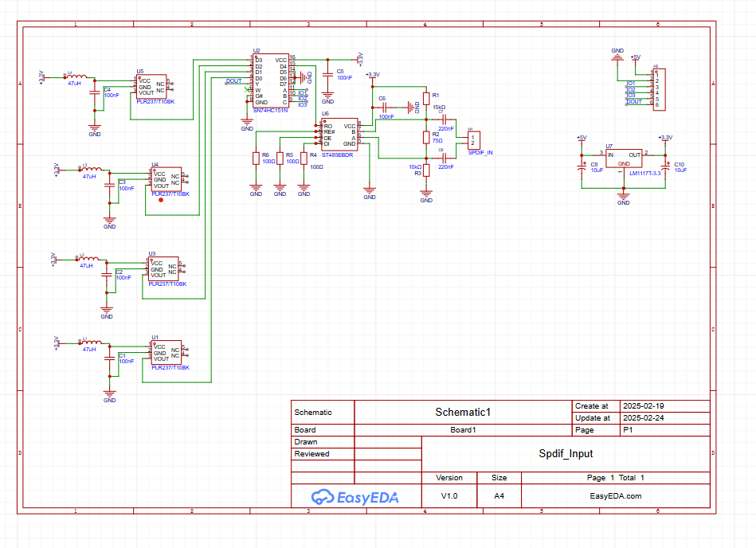This screenshot has height=548, width=756.
Task: Click the SPDIF_IN connector label
Action: tap(480, 153)
